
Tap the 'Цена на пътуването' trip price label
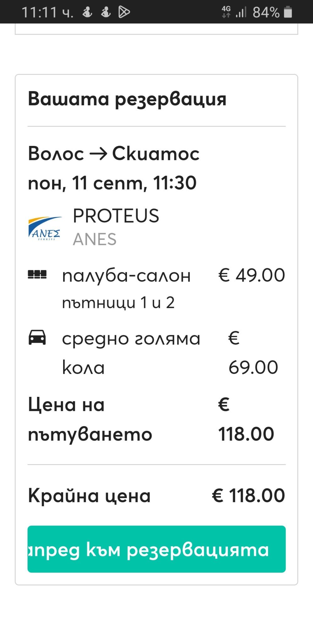coord(90,419)
